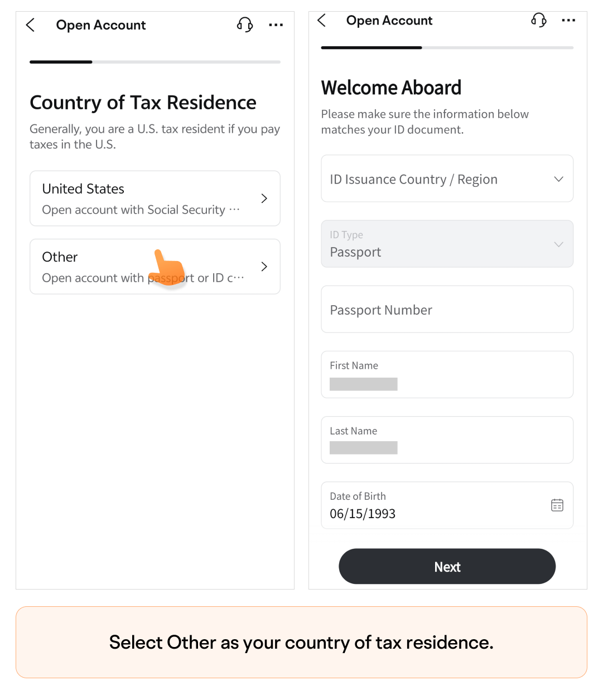Screen dimensions: 603x700
Task: Open the more options menu on Welcome Aboard screen
Action: point(568,21)
